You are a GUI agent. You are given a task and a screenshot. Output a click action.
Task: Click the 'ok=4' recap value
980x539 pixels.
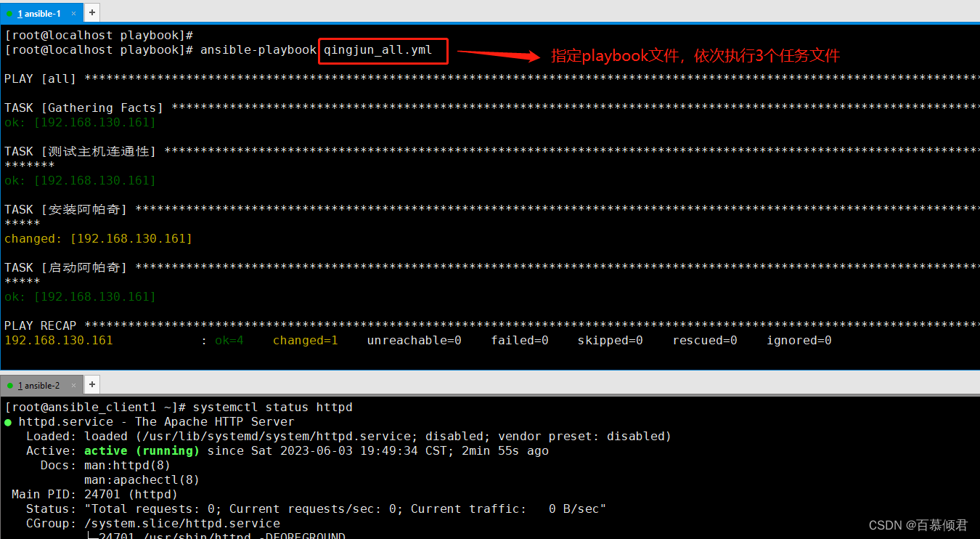point(229,340)
